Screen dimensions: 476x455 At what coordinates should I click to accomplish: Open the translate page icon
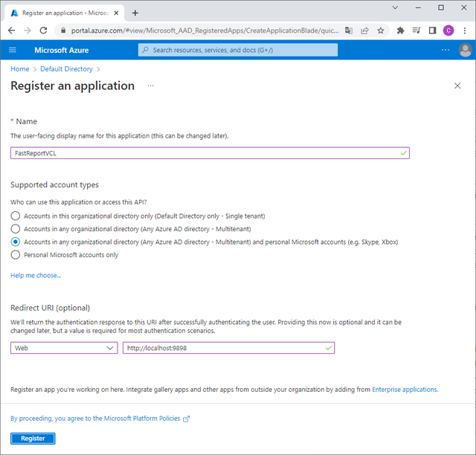349,30
